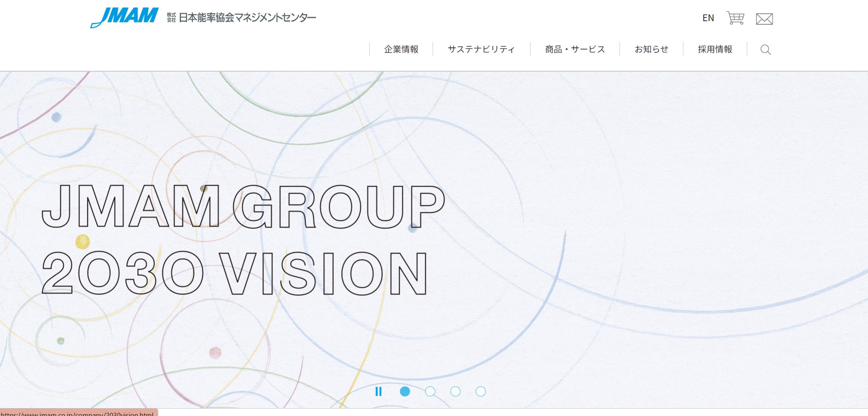This screenshot has width=868, height=416.
Task: Open the お知らせ menu
Action: [651, 49]
